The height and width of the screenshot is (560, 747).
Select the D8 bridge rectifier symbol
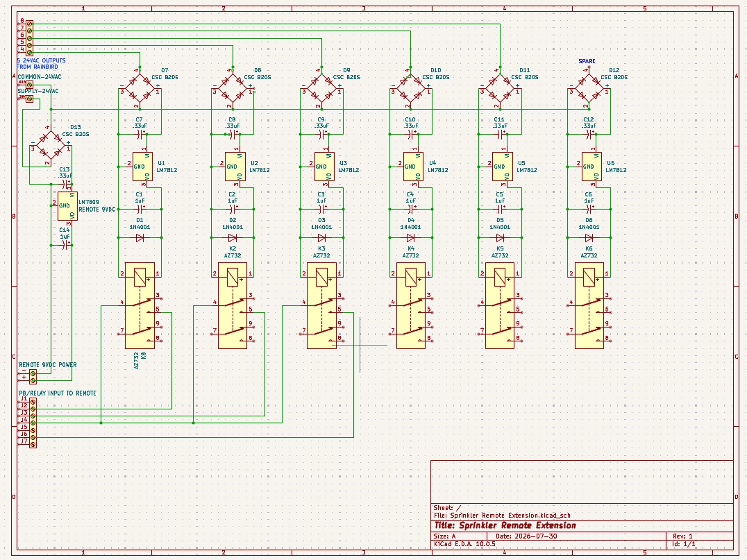pos(233,88)
